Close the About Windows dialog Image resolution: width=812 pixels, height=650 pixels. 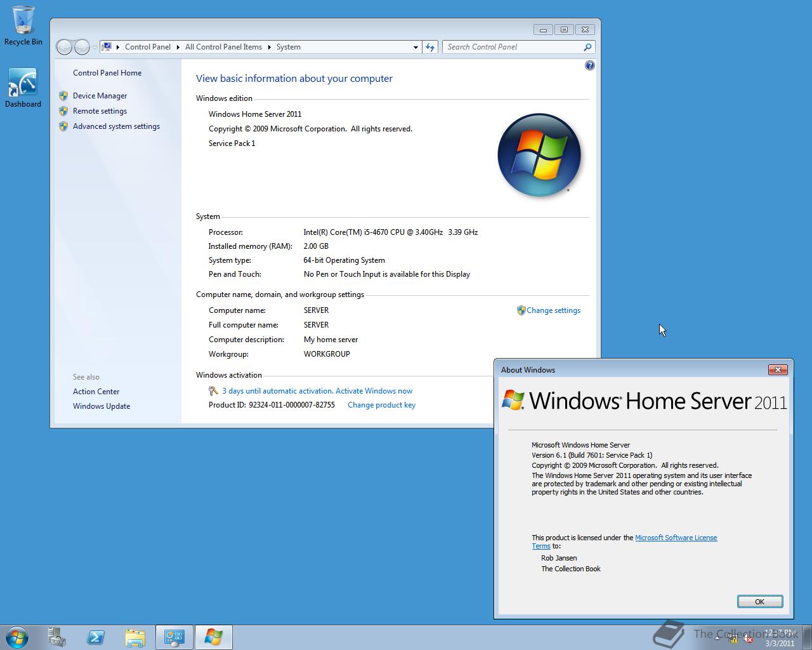pyautogui.click(x=778, y=369)
